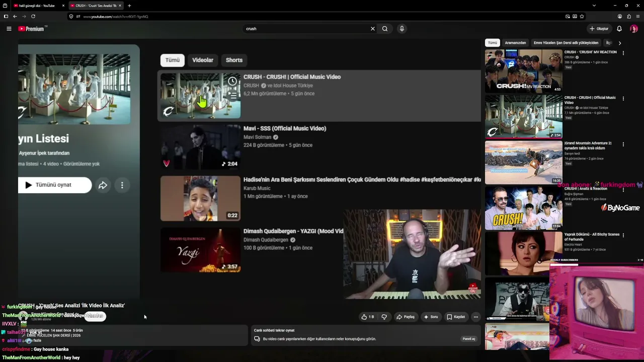
Task: Select 'Emre Yücelen Şan Dersi adlı yükleyiciden' chip
Action: pos(566,43)
